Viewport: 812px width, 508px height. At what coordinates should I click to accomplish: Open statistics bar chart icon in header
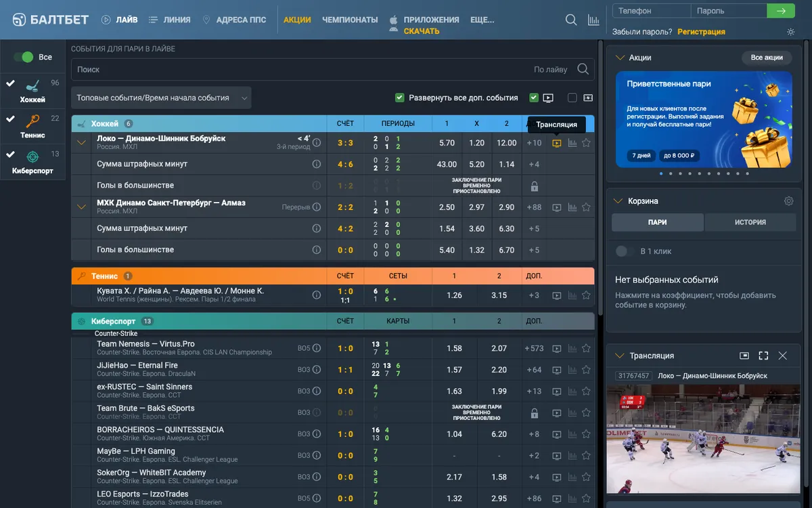click(593, 20)
